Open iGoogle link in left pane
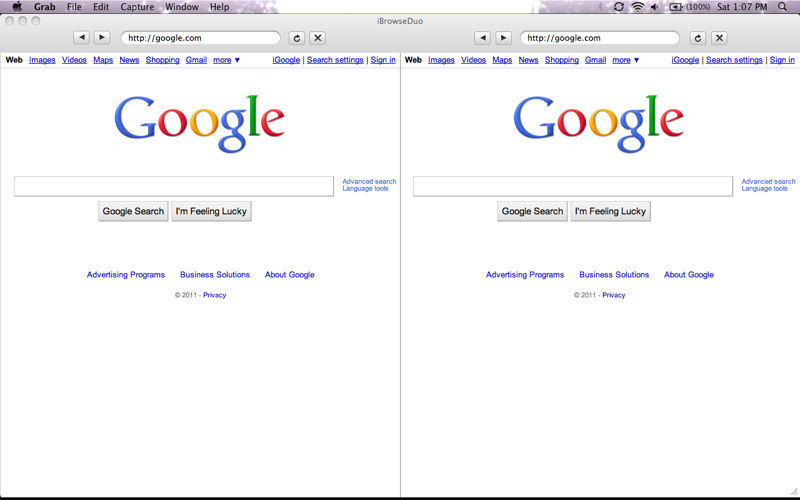This screenshot has width=800, height=500. click(x=286, y=60)
